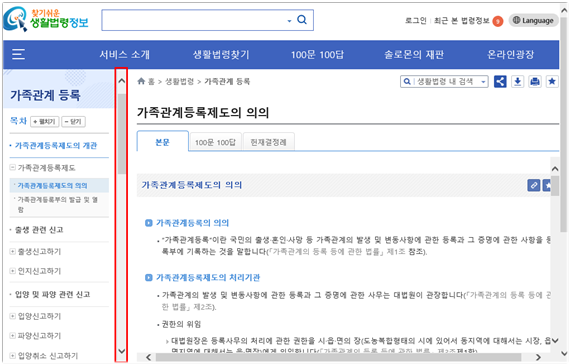Open the 제1조 law reference link
Viewport: 569px width, 364px height.
pos(396,251)
